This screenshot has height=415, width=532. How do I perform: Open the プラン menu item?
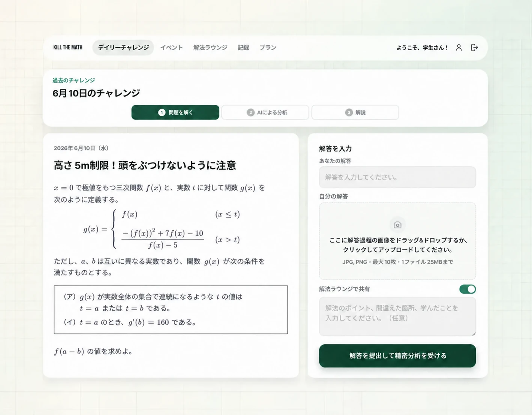coord(268,48)
